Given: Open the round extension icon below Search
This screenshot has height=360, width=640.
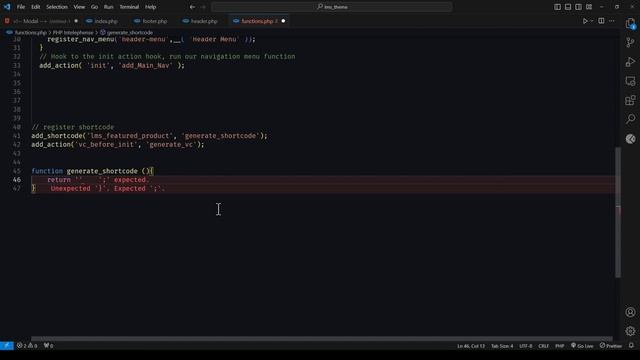Looking at the screenshot, I should coord(630,139).
